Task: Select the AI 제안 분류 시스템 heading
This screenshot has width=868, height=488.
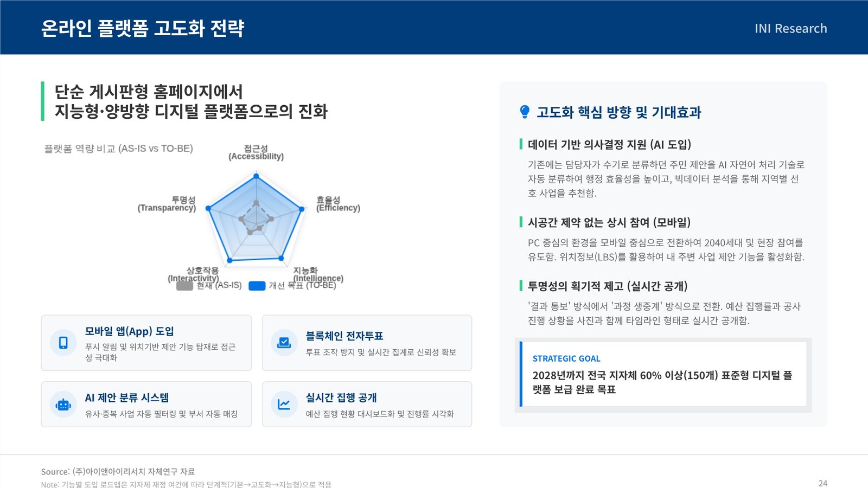Action: (x=127, y=397)
